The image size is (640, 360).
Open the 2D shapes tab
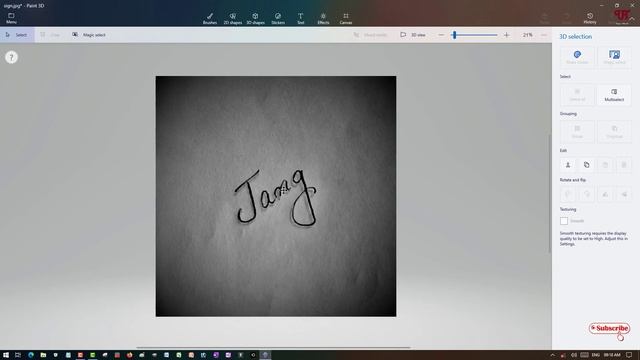233,18
